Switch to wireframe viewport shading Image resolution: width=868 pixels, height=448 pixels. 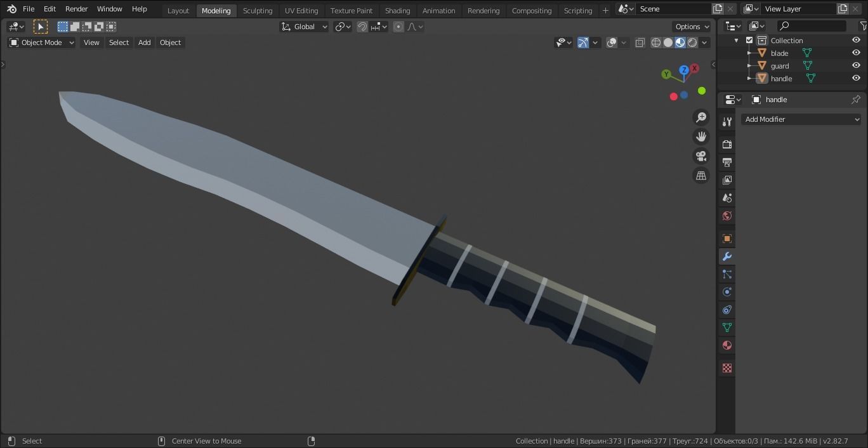(x=656, y=43)
